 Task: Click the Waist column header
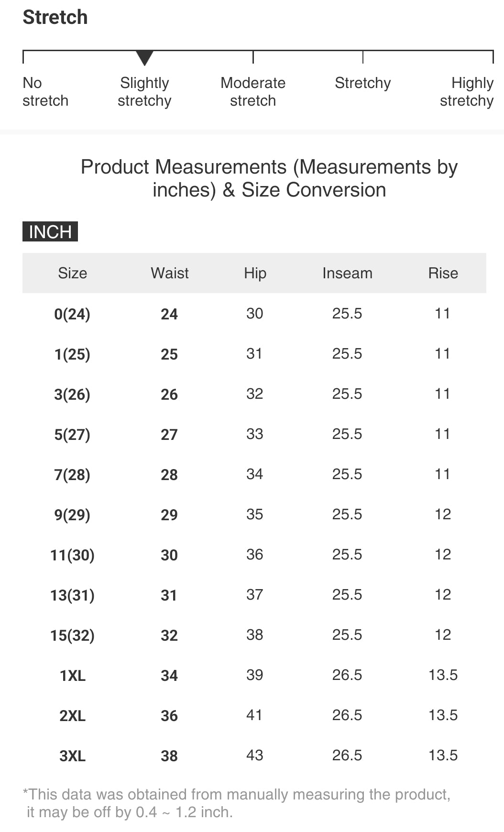point(170,273)
